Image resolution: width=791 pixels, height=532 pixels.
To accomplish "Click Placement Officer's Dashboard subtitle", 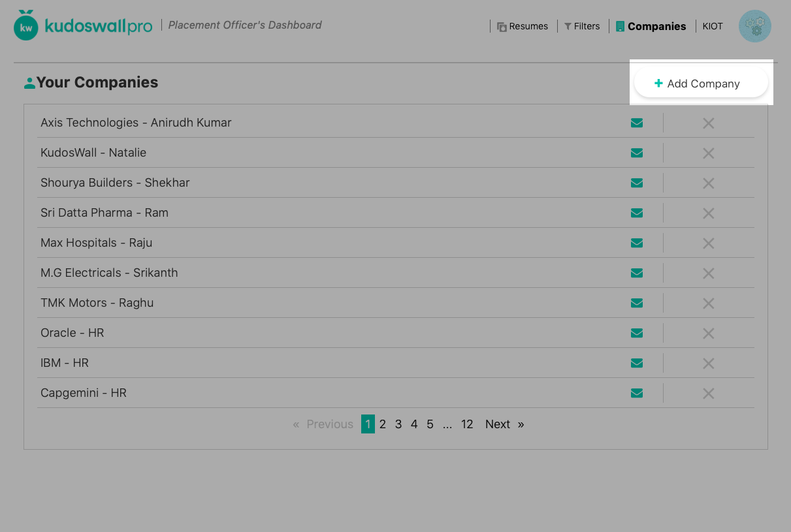I will (245, 25).
